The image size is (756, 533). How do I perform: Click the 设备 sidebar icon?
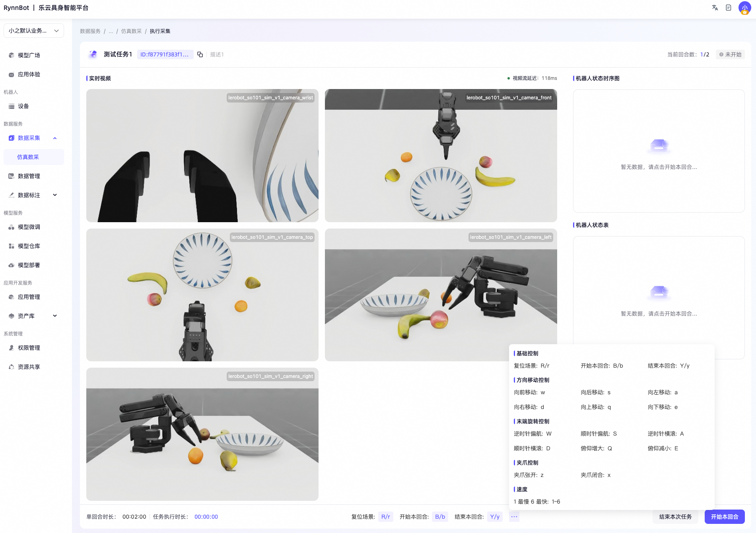pyautogui.click(x=12, y=106)
